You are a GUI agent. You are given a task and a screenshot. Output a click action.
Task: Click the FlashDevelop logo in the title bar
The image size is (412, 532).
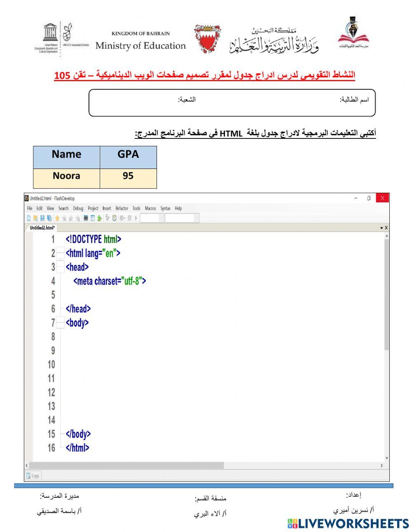26,198
